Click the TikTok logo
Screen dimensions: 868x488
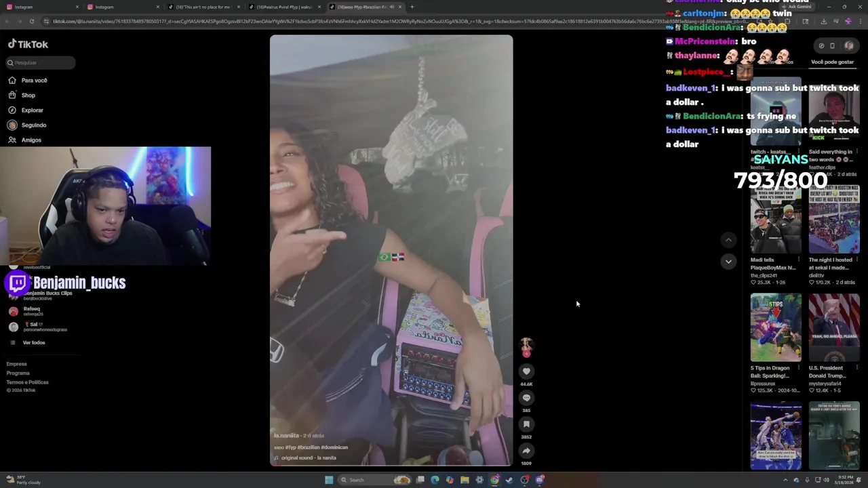tap(28, 44)
